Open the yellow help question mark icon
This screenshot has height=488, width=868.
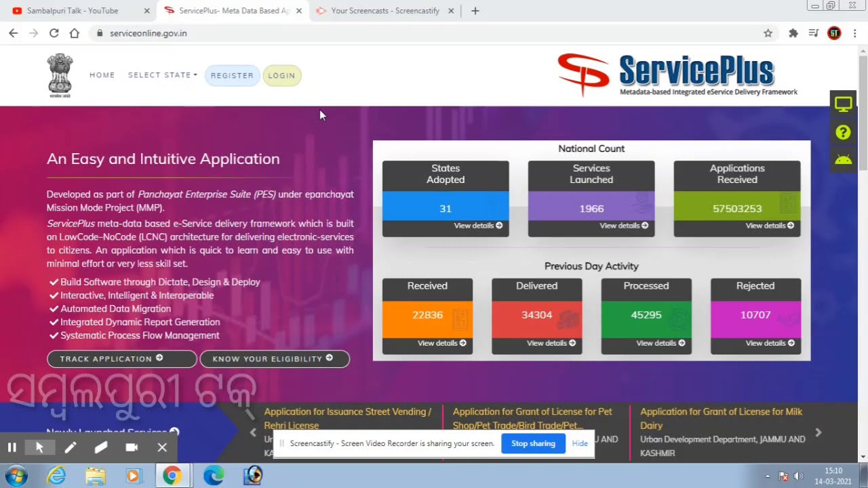pyautogui.click(x=843, y=132)
